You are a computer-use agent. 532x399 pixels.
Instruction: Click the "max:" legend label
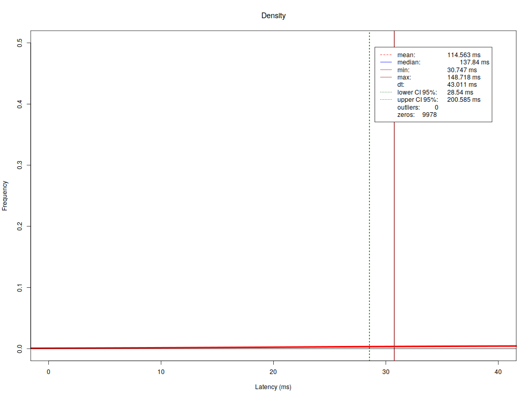tap(404, 77)
